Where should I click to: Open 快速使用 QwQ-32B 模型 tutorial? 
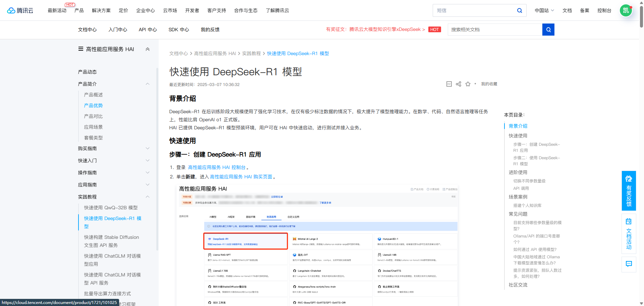111,208
